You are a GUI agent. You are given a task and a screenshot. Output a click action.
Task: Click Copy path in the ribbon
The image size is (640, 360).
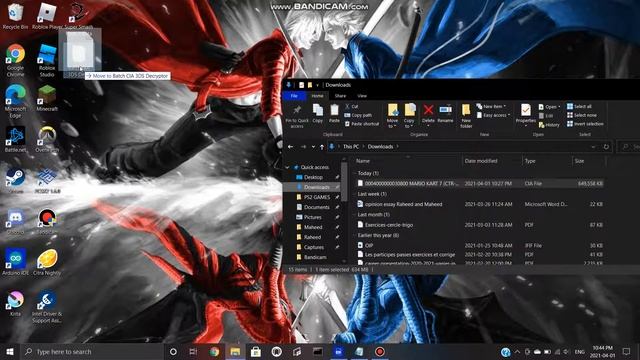[x=358, y=115]
